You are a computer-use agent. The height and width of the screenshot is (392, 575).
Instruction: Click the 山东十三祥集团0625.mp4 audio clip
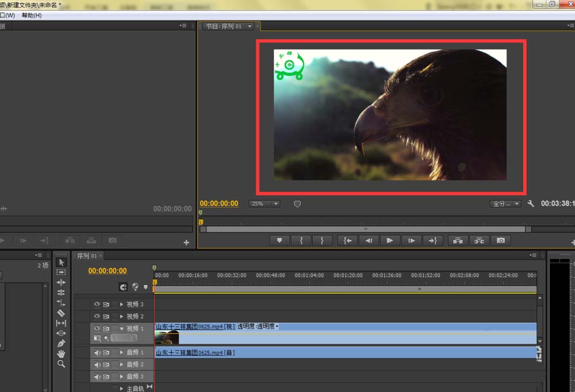tap(346, 352)
